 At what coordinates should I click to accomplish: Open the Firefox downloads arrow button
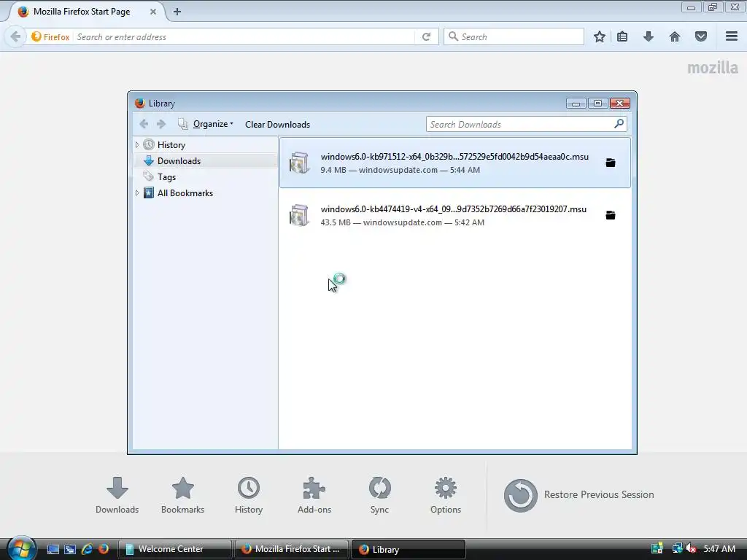tap(649, 36)
